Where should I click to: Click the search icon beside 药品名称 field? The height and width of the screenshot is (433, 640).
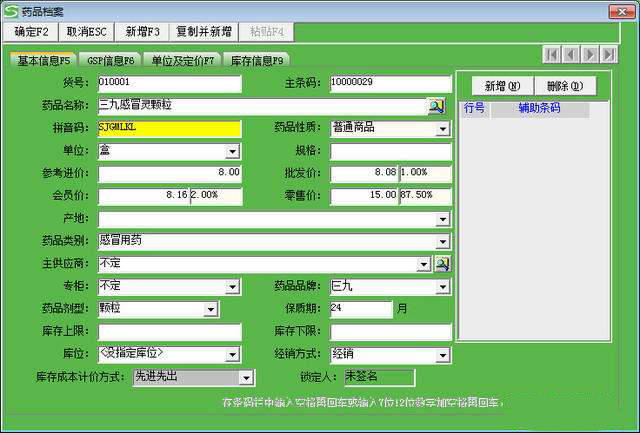pos(436,106)
